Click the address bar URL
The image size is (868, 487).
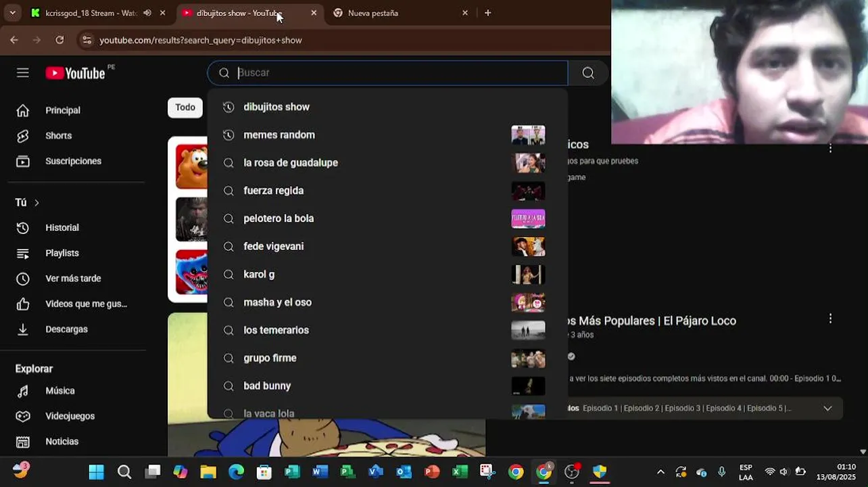(x=201, y=40)
